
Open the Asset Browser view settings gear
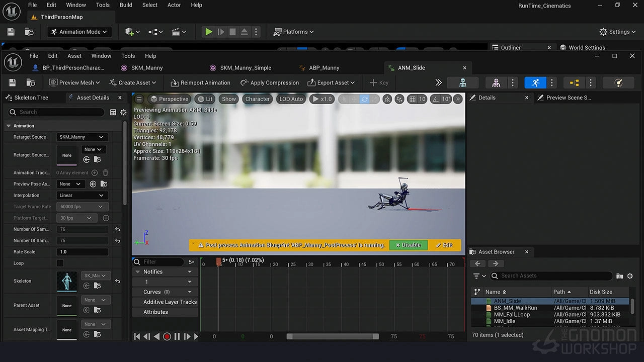[630, 276]
